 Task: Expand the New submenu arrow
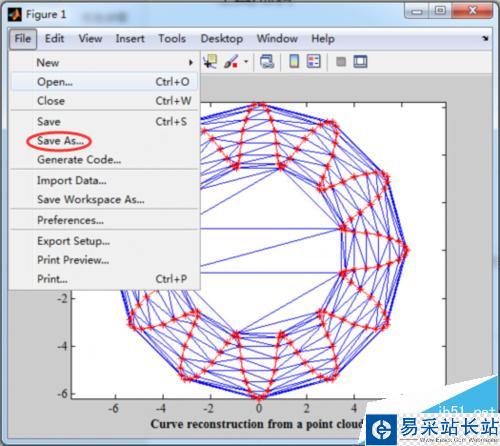[191, 62]
